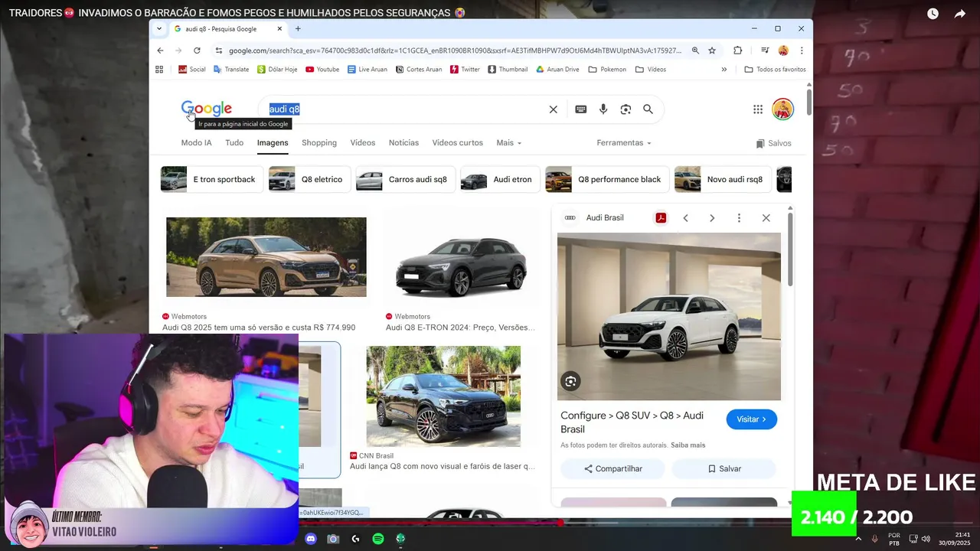Open the Aruan Drive bookmark

pyautogui.click(x=557, y=69)
